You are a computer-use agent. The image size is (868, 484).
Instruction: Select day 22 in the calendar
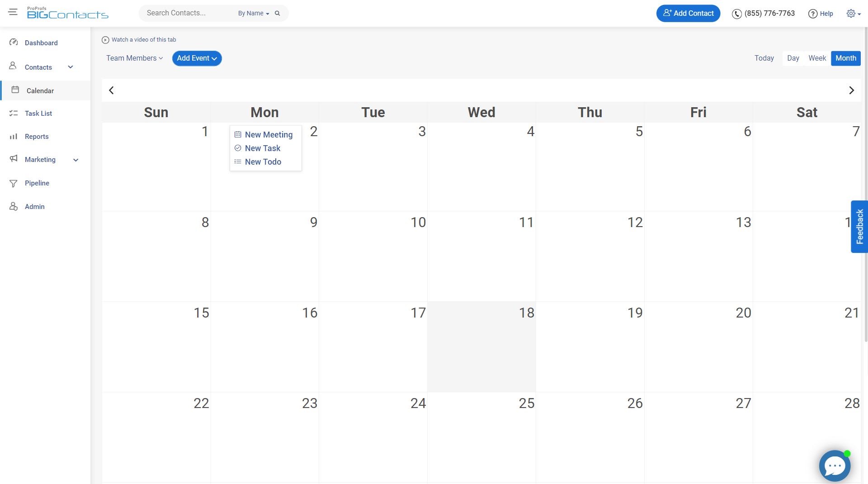(x=156, y=437)
